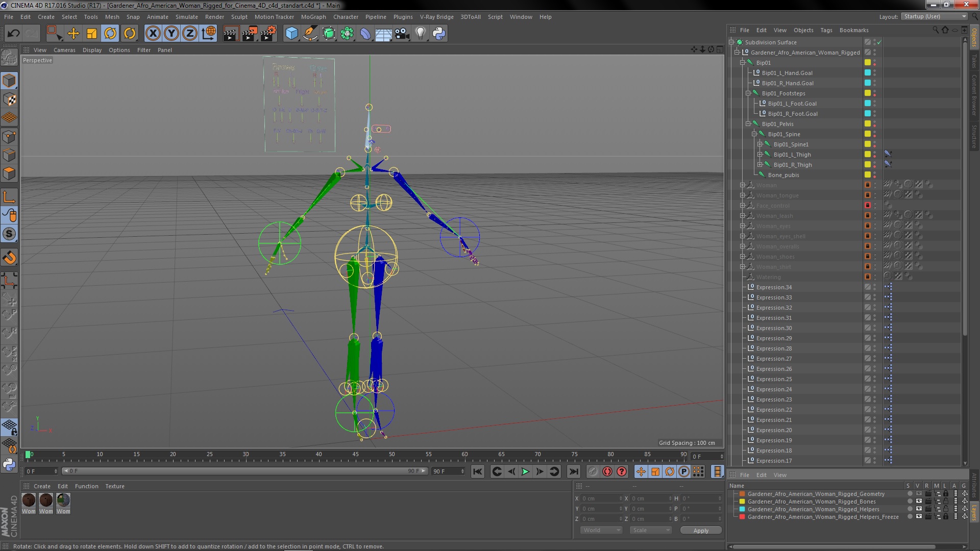980x551 pixels.
Task: Go to start of animation
Action: (x=477, y=472)
